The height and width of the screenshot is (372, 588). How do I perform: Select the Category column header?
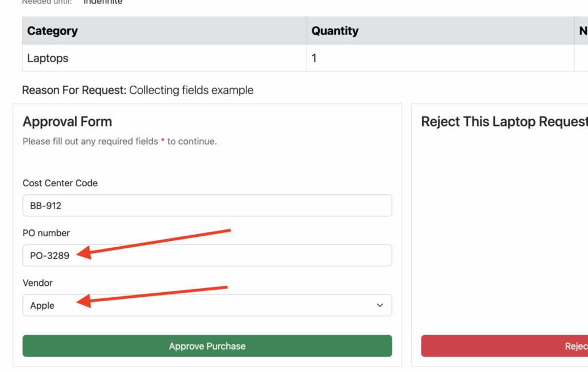(x=52, y=31)
